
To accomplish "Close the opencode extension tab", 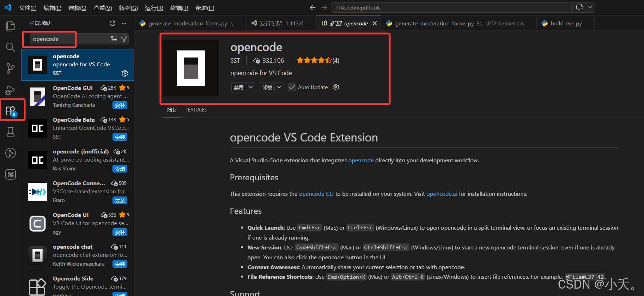I will 375,23.
